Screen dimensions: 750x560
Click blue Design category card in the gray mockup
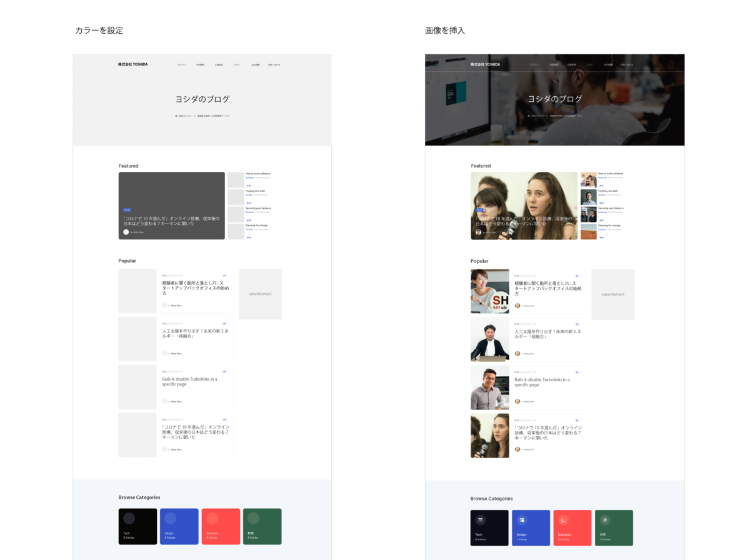pos(179,526)
